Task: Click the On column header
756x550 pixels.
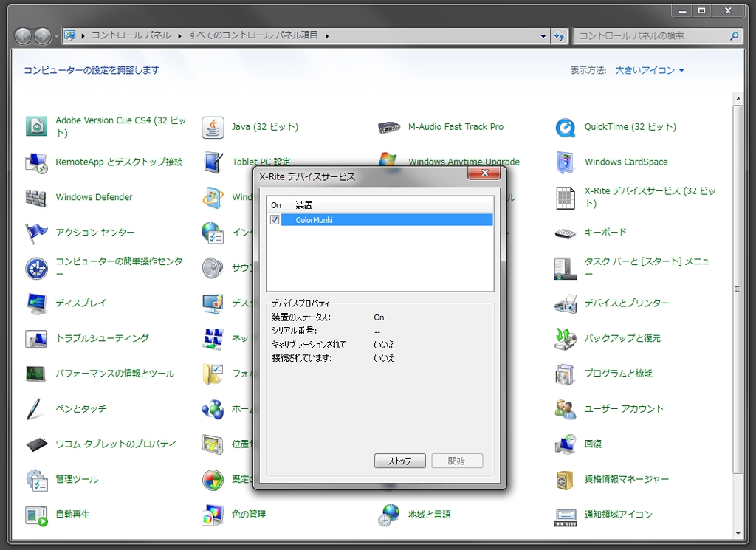Action: 278,205
